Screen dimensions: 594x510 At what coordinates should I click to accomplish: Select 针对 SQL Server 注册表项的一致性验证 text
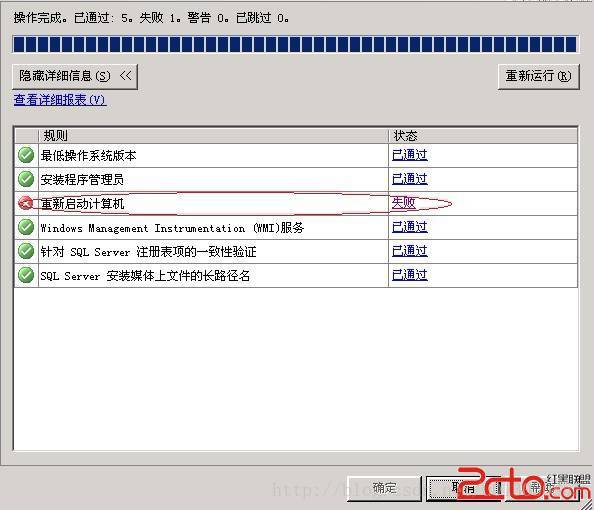pyautogui.click(x=148, y=252)
